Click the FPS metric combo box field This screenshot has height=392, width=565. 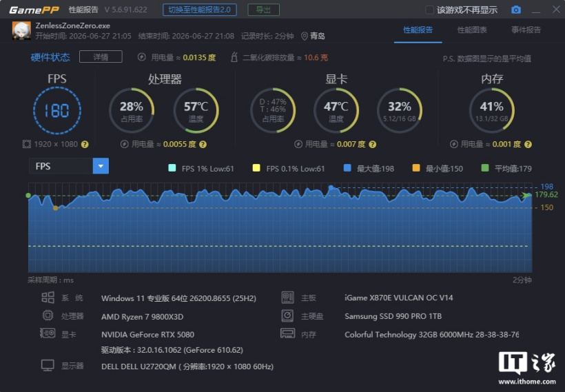click(x=69, y=166)
